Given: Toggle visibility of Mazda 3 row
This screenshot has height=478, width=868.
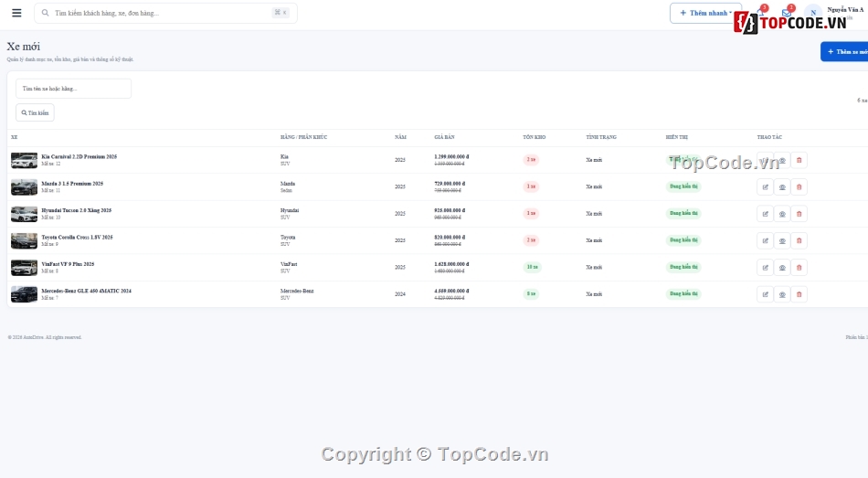Looking at the screenshot, I should coord(782,187).
